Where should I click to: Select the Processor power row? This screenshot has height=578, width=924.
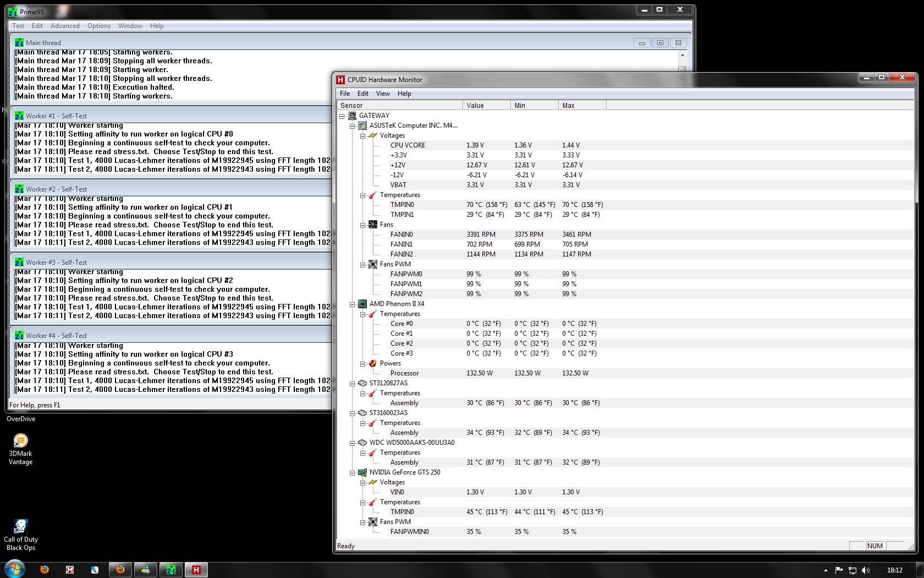click(625, 373)
